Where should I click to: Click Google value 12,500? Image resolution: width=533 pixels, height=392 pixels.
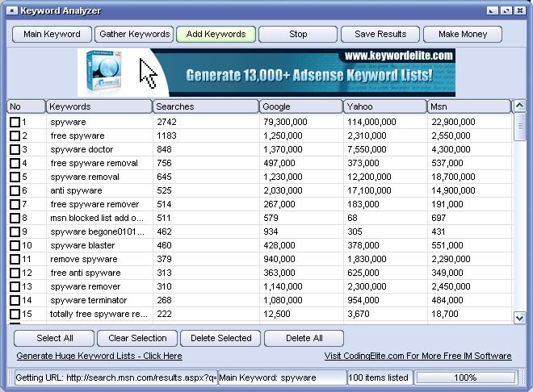point(277,314)
